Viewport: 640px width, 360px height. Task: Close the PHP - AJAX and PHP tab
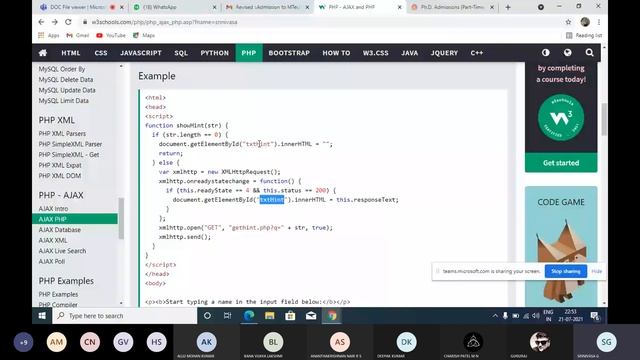[x=400, y=7]
